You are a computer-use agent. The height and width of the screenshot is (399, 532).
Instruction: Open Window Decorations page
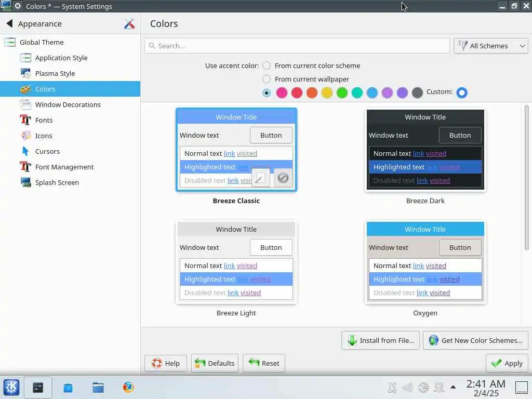pos(70,104)
